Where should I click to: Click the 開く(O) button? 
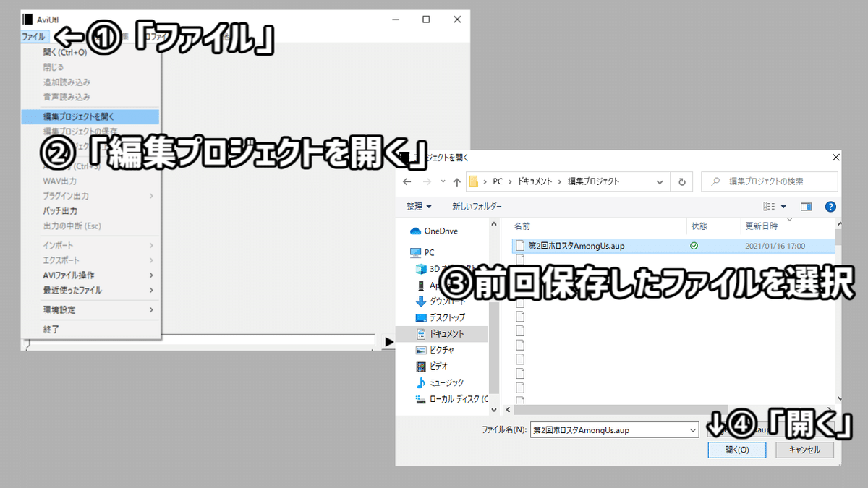pos(736,449)
